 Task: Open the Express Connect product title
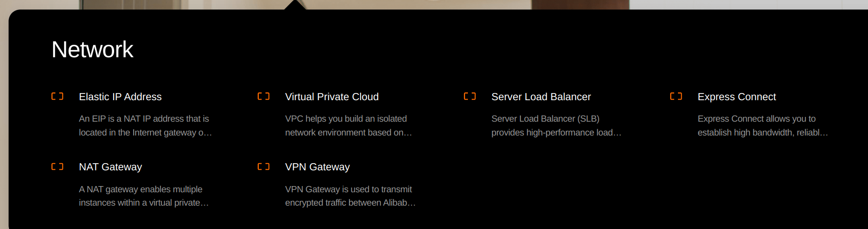click(737, 97)
